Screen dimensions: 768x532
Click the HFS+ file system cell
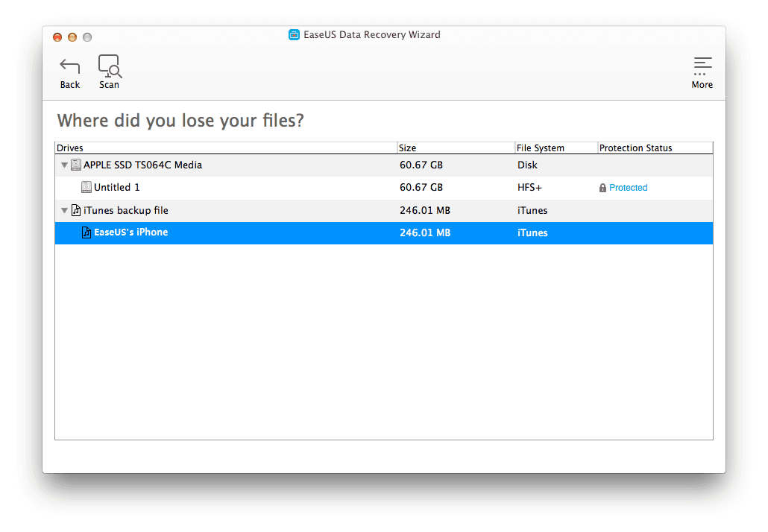pyautogui.click(x=529, y=188)
